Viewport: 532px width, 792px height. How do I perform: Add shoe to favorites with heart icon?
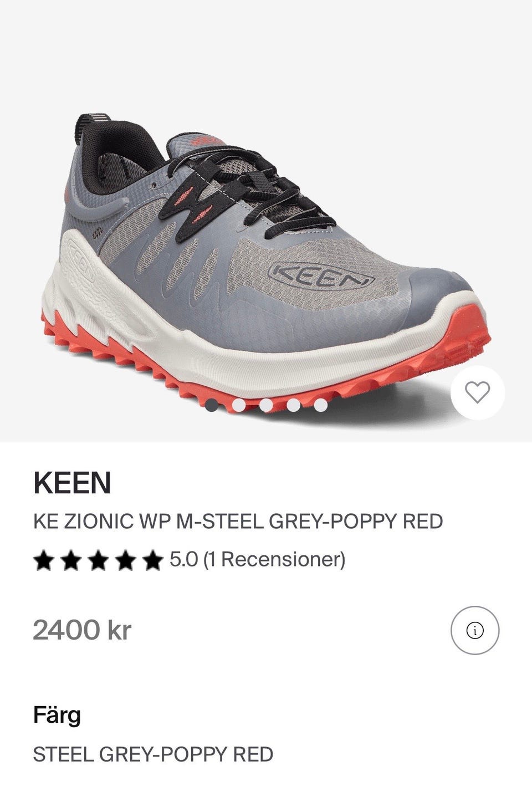coord(477,392)
